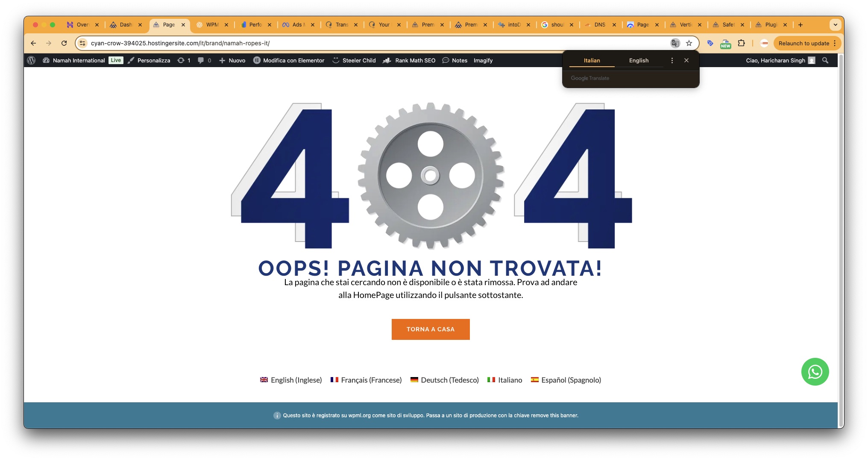Bookmark this page with the star icon
The image size is (868, 460).
[x=689, y=43]
